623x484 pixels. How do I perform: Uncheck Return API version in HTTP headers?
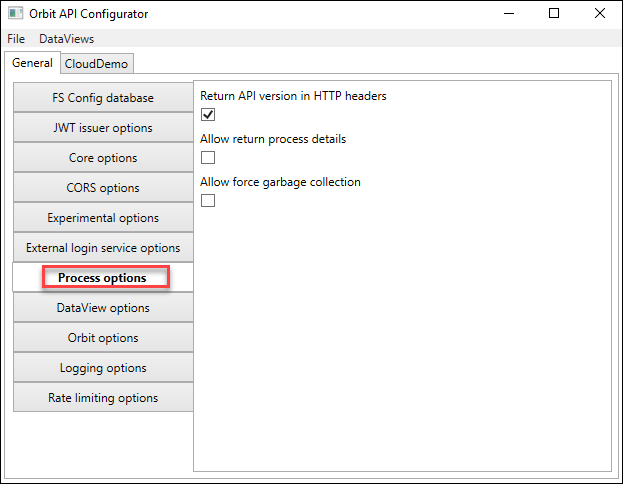[208, 114]
